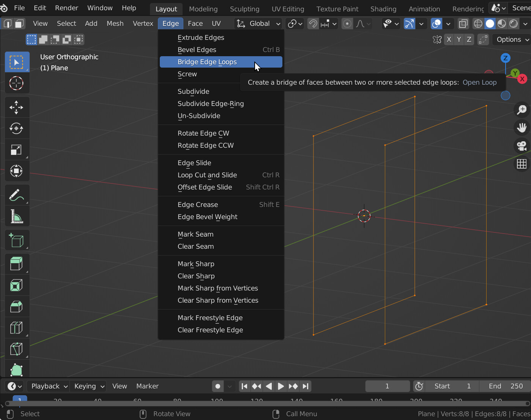Viewport: 531px width, 420px height.
Task: Switch to material preview shading
Action: click(502, 24)
